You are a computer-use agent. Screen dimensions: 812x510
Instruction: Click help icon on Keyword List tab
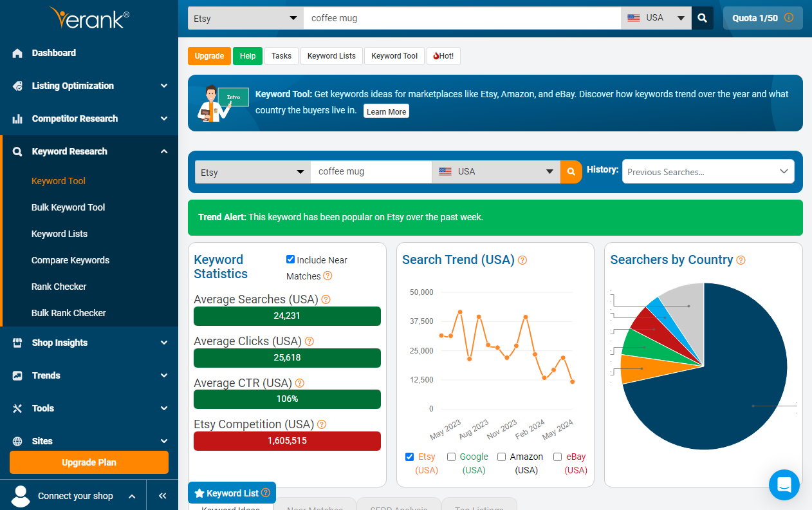pos(266,493)
